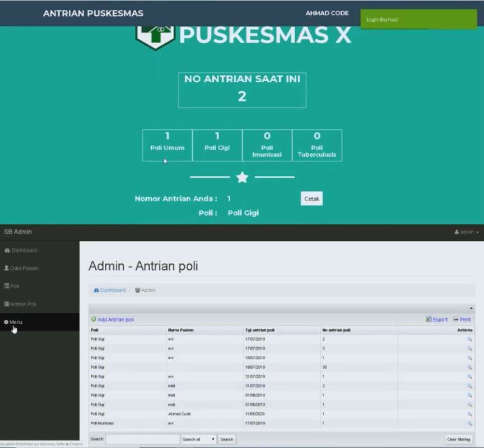
Task: Select the Dashboard breadcrumb link
Action: point(110,290)
